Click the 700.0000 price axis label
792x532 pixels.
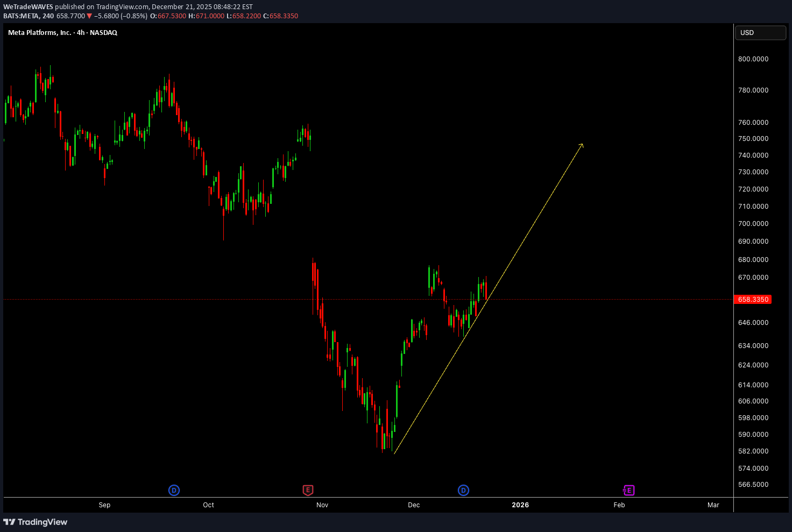[753, 224]
